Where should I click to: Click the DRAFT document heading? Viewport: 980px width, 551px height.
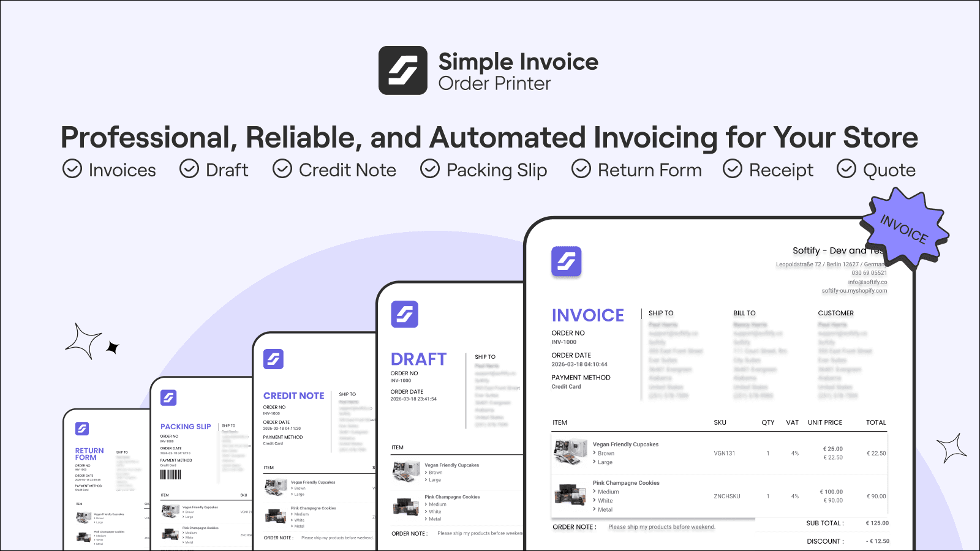(418, 359)
